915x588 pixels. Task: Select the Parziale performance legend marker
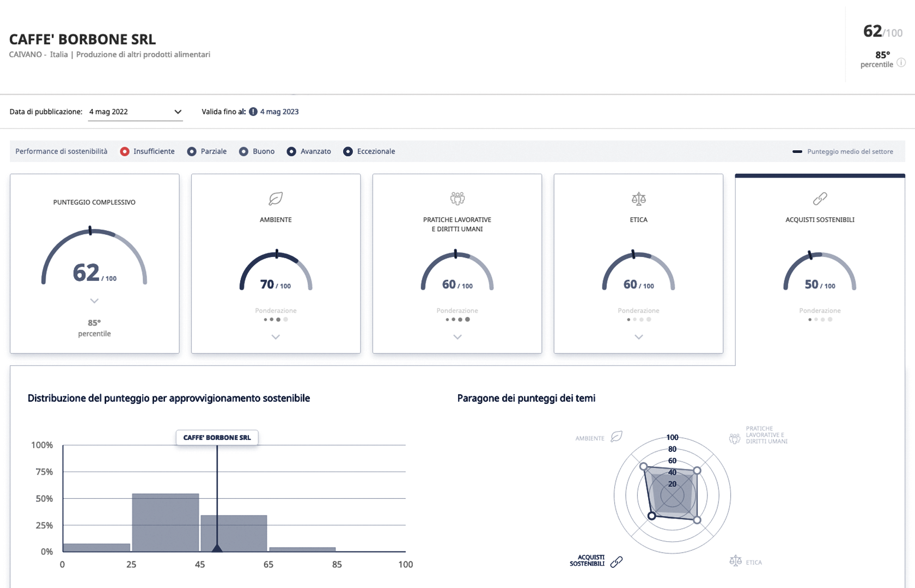(192, 151)
